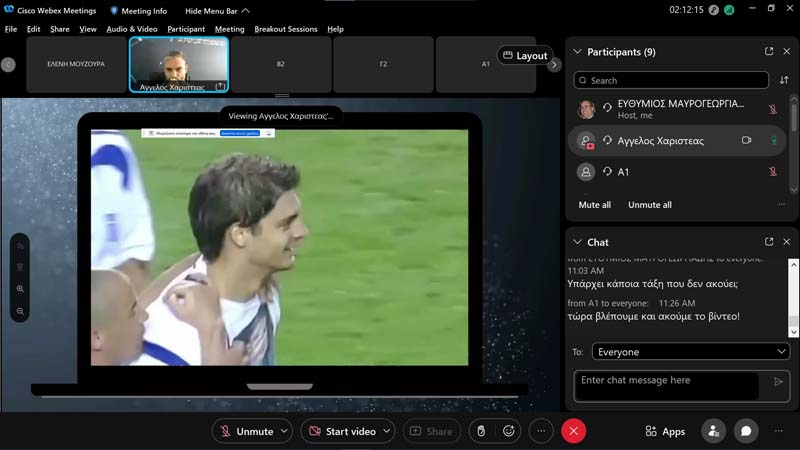800x450 pixels.
Task: Pop out the Participants panel
Action: [769, 51]
